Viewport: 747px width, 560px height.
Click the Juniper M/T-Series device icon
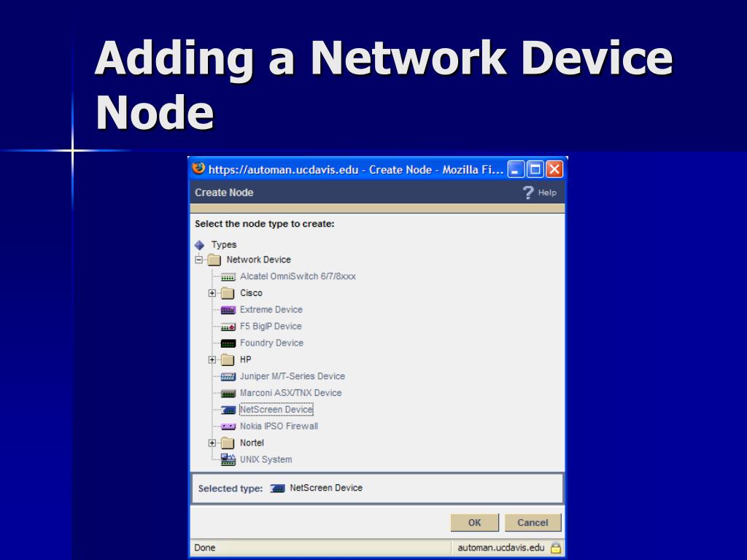(228, 377)
